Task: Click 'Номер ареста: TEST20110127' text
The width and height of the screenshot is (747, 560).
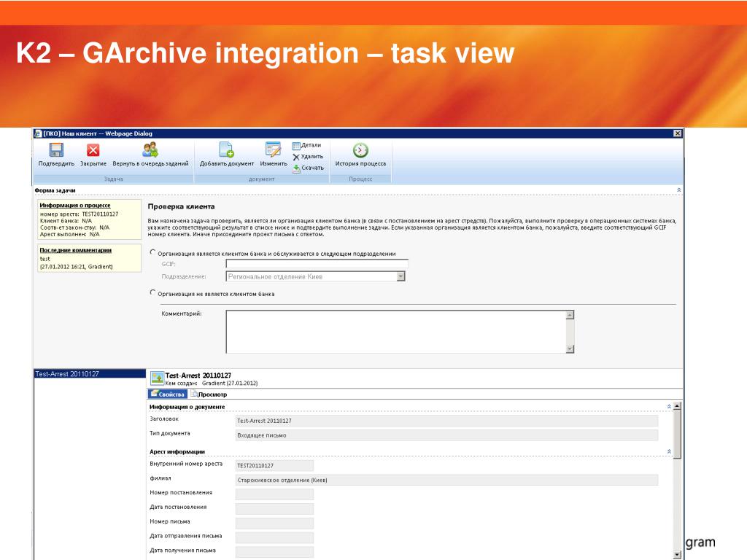Action: 79,214
